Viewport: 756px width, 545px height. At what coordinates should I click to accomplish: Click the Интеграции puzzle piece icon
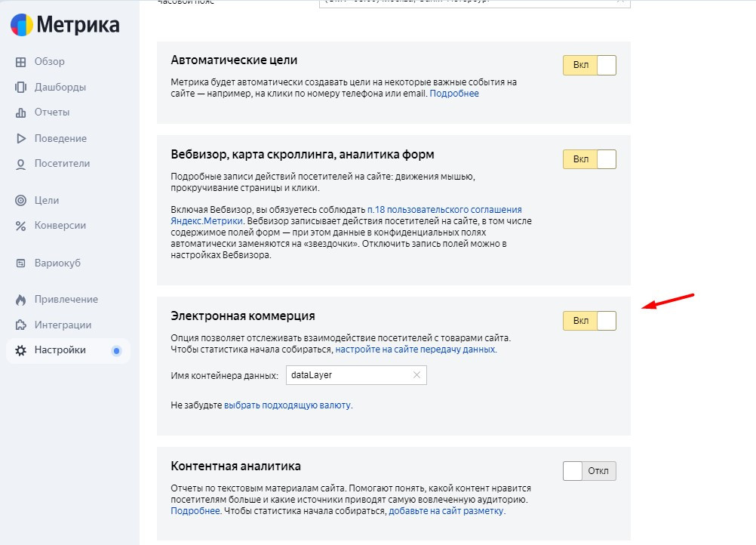pos(20,325)
